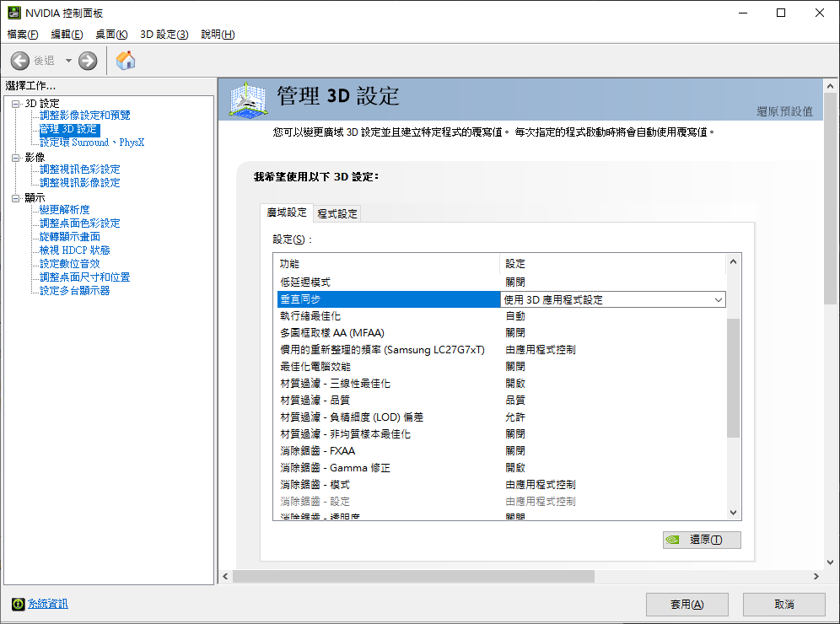840x624 pixels.
Task: Open 旋轉顯示畫面 page
Action: click(70, 237)
